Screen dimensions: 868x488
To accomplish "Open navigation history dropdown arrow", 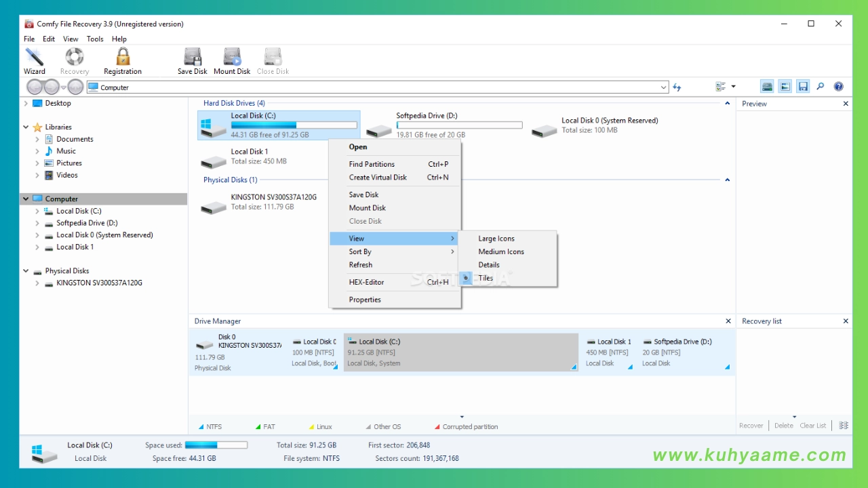I will point(64,87).
